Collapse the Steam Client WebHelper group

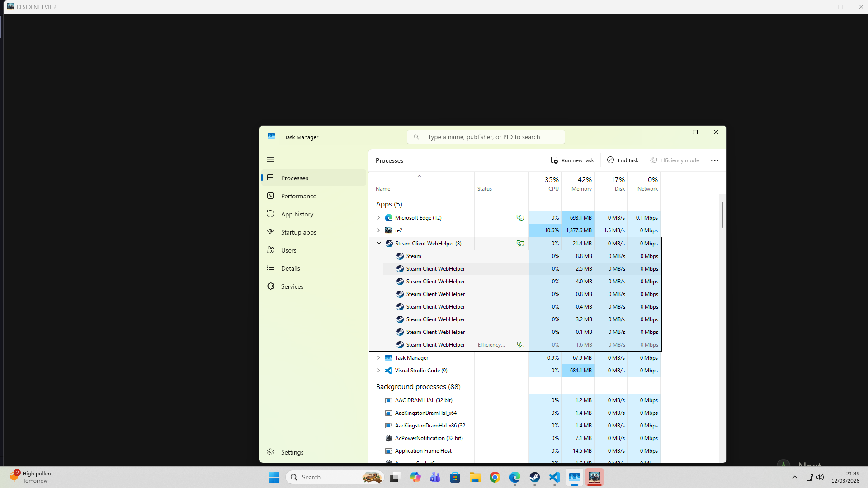[379, 243]
